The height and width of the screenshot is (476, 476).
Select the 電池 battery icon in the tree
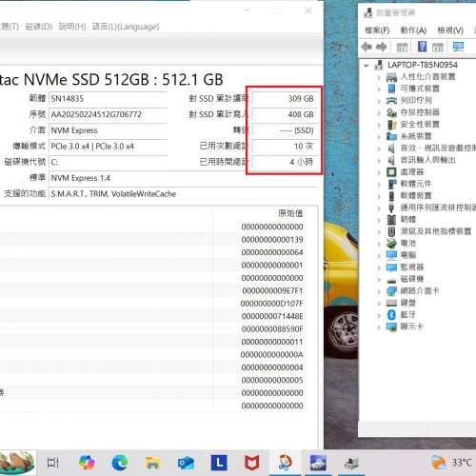(391, 244)
